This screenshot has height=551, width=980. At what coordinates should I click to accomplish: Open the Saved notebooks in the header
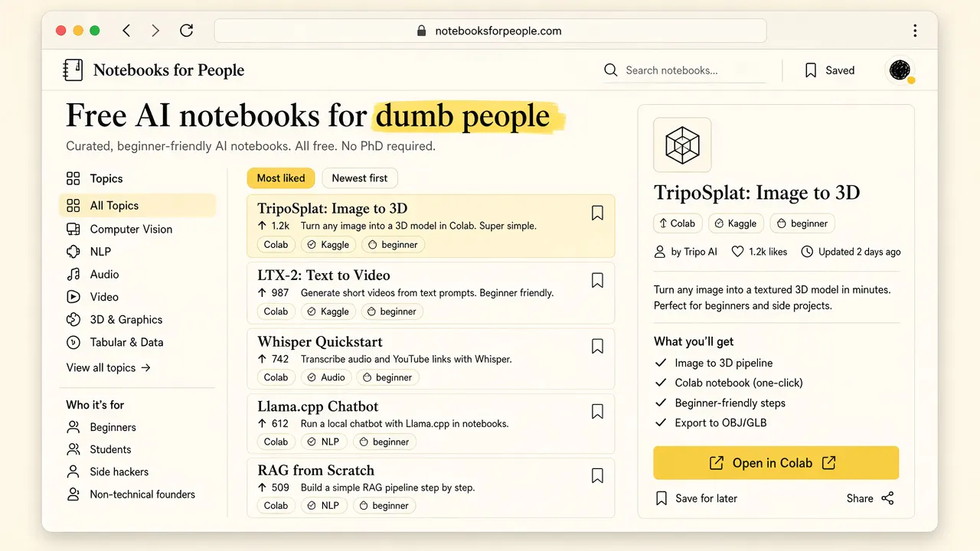829,70
